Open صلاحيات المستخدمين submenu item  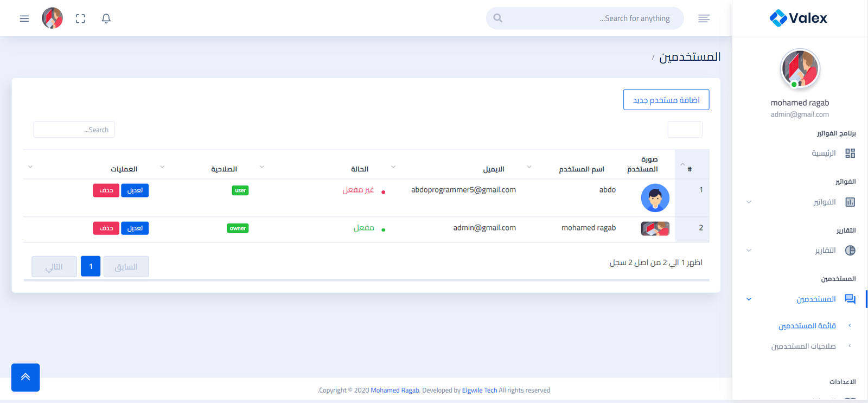click(x=803, y=346)
